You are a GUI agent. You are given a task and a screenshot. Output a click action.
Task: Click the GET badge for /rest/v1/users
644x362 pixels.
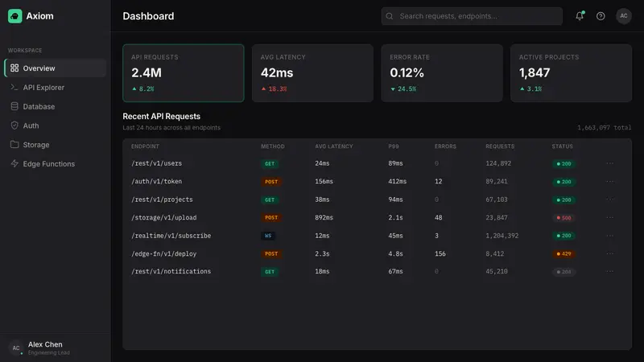270,163
